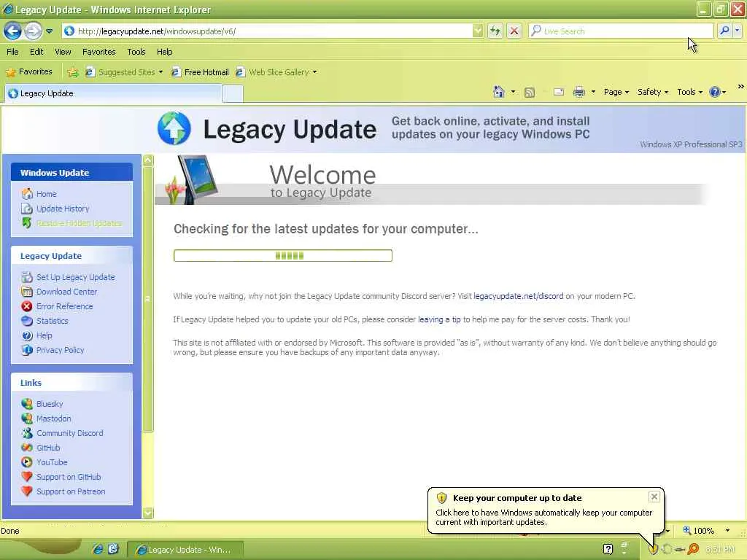Click the Home icon in command bar
This screenshot has width=747, height=560.
(x=498, y=92)
